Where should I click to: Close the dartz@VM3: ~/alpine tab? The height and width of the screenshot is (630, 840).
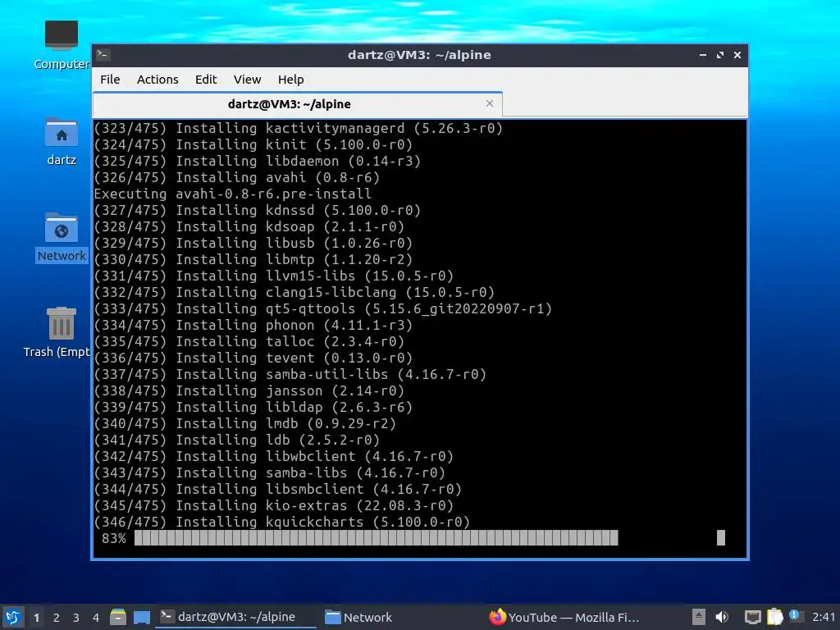click(x=489, y=103)
